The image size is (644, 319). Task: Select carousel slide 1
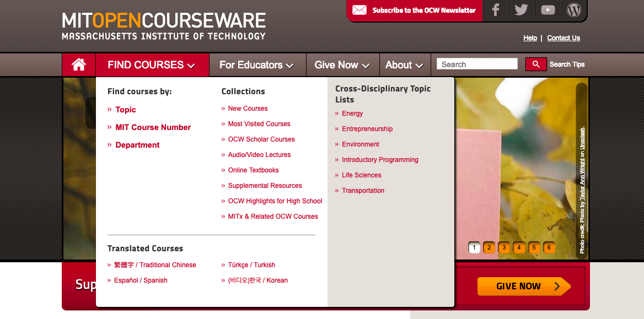[x=474, y=247]
